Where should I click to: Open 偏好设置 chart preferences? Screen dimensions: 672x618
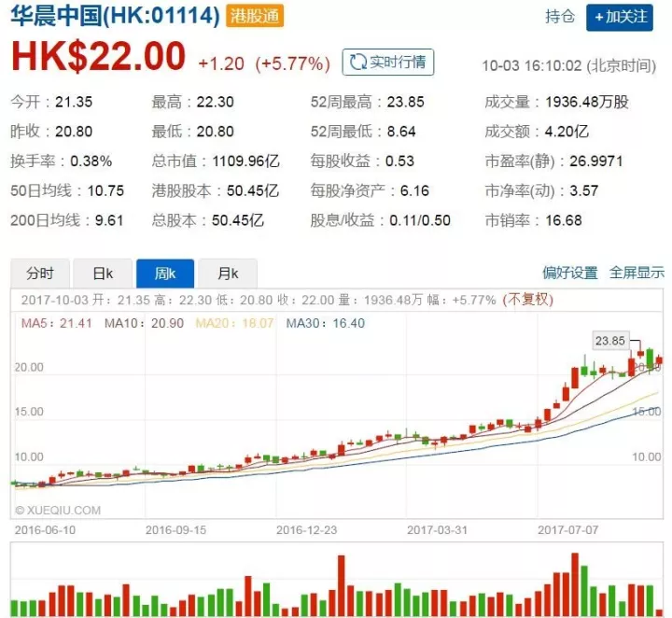pos(570,273)
